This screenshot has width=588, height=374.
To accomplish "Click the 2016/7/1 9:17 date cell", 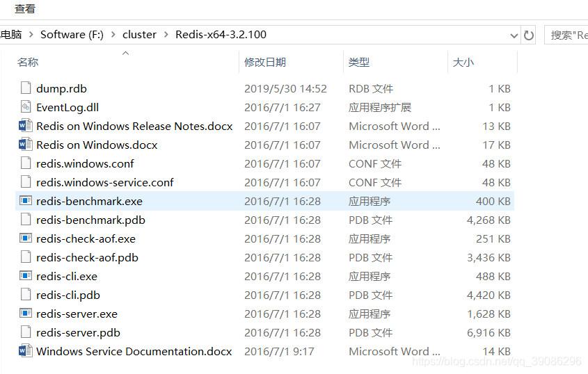I will tap(279, 351).
